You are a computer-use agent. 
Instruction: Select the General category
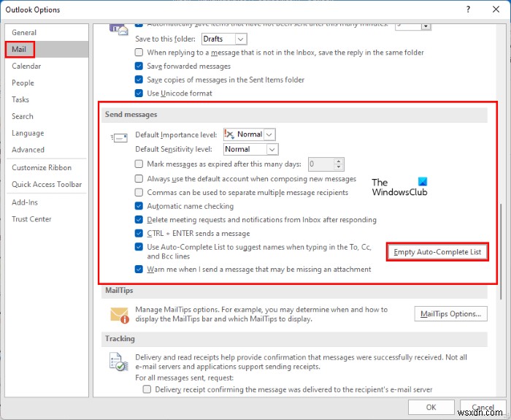point(47,33)
